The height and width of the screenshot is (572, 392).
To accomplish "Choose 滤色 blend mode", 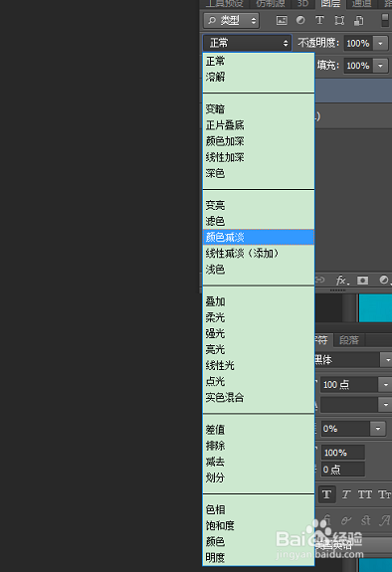I will click(259, 221).
